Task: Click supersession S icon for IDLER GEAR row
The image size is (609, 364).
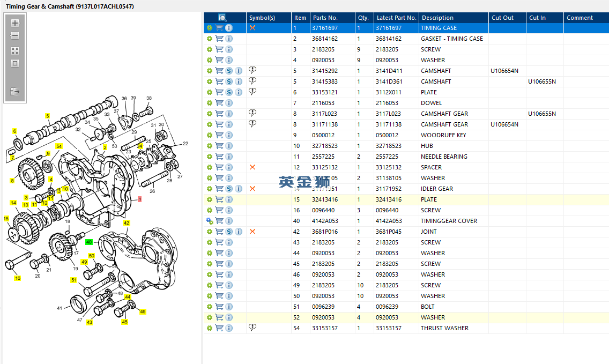Action: tap(229, 189)
